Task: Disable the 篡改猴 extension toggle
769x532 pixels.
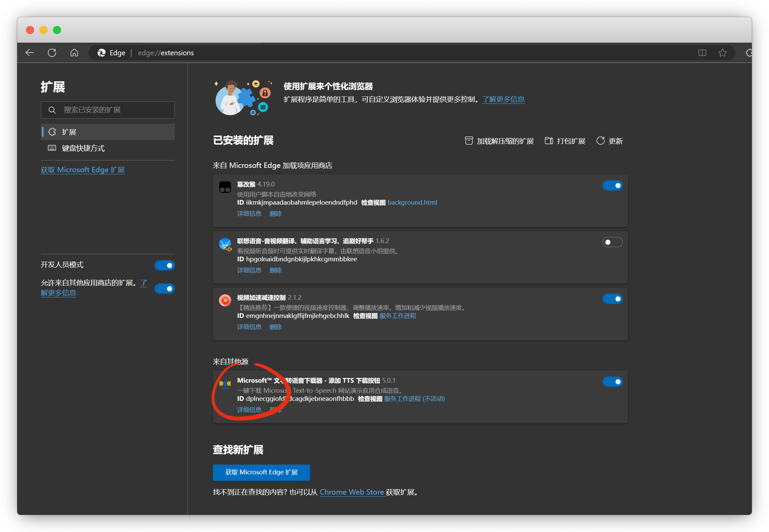Action: click(612, 185)
